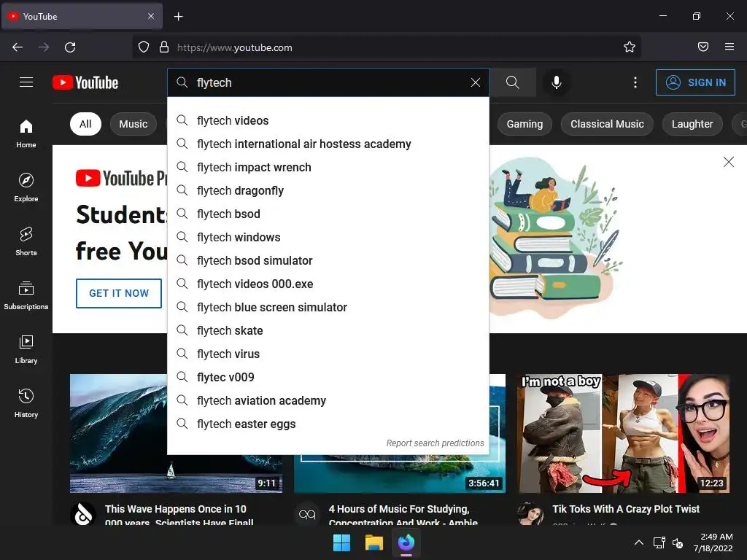Open the studying music channel avatar

pos(307,514)
